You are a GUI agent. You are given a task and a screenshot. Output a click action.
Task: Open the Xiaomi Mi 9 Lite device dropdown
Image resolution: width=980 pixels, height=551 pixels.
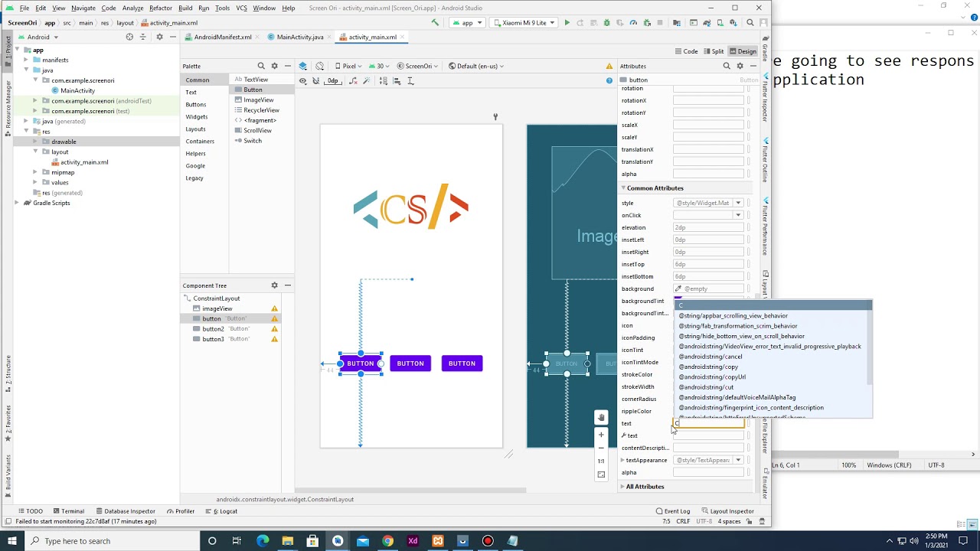tap(523, 23)
